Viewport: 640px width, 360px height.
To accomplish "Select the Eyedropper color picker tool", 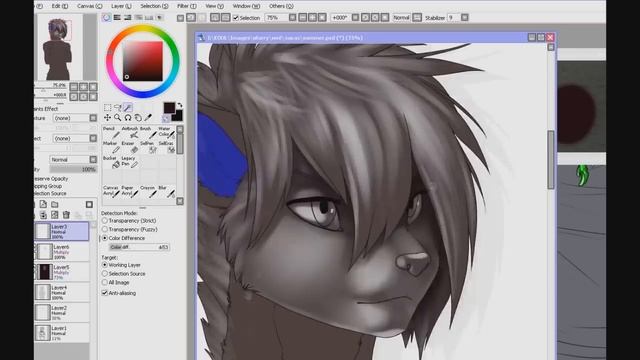I will point(148,118).
